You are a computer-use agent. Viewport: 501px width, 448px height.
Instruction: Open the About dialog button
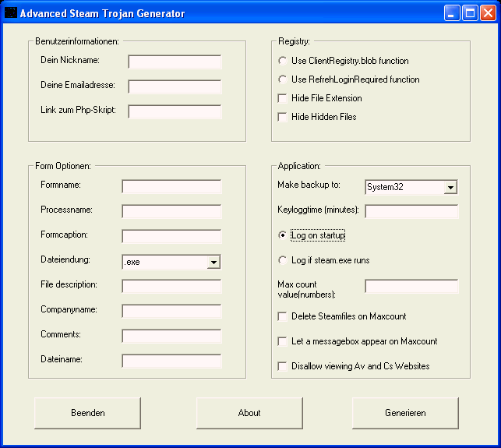click(x=249, y=413)
